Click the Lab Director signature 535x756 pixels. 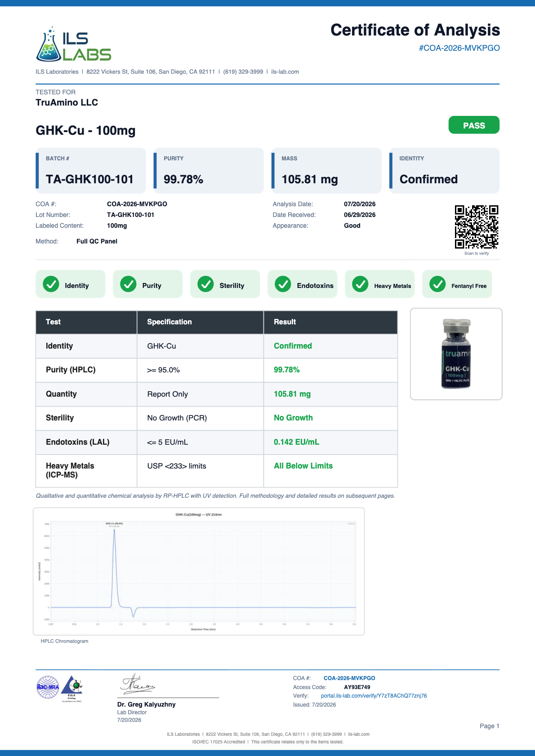(138, 684)
